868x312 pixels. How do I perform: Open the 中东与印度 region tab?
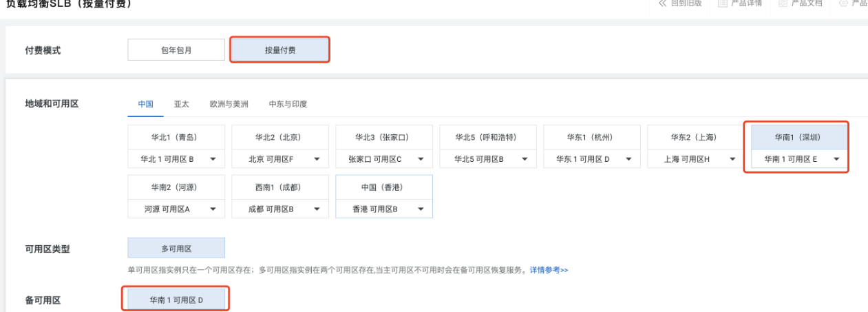click(x=288, y=104)
